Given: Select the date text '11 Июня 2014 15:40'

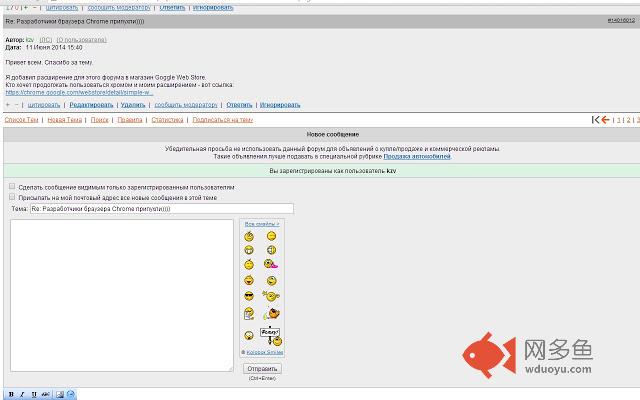Looking at the screenshot, I should pos(54,47).
